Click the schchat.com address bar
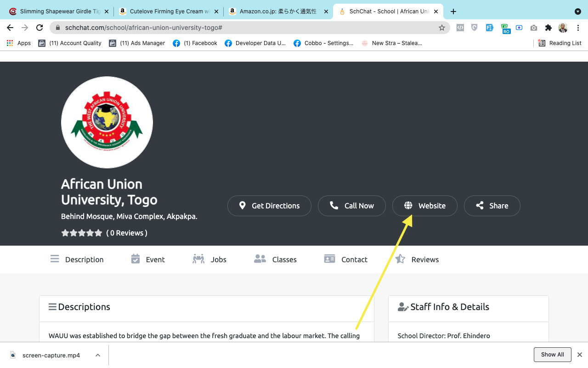 click(249, 28)
